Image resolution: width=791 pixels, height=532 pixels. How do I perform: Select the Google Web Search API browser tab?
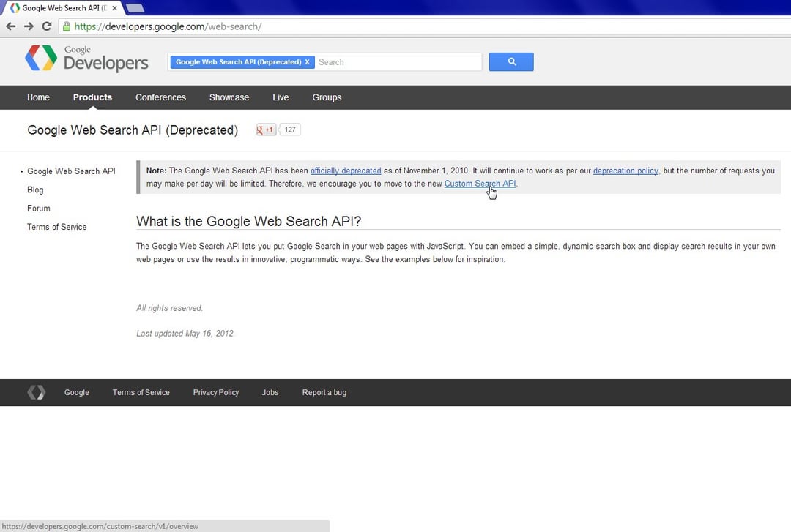click(64, 8)
